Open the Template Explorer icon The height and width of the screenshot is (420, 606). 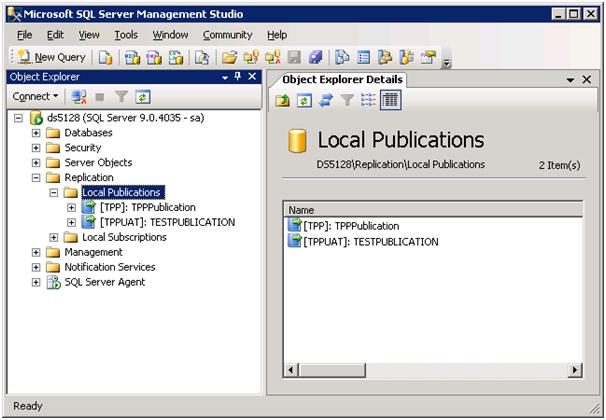[407, 58]
